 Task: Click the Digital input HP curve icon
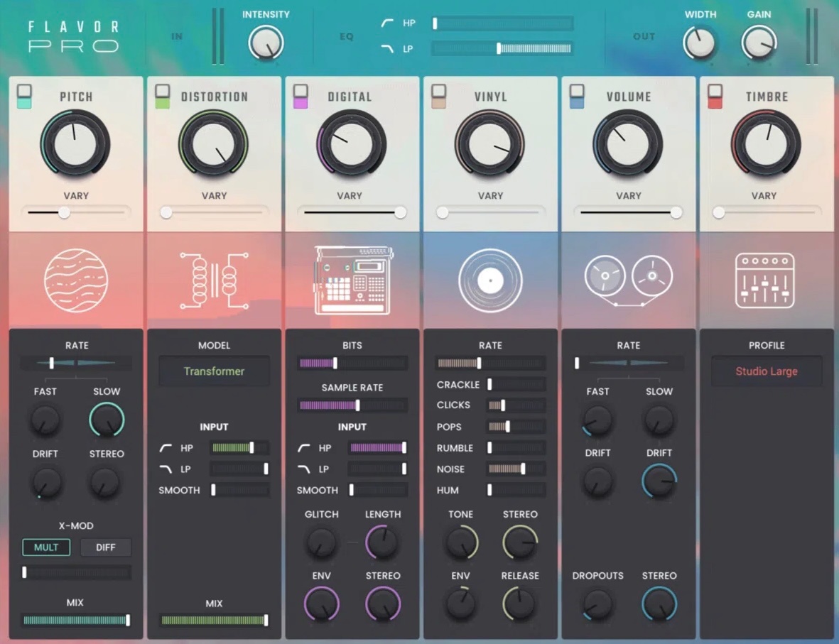[x=303, y=448]
